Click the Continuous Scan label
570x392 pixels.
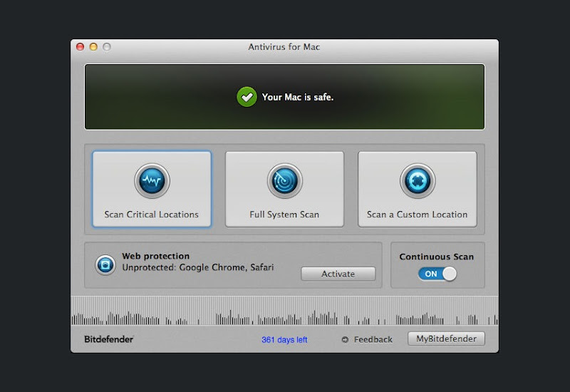pos(437,257)
